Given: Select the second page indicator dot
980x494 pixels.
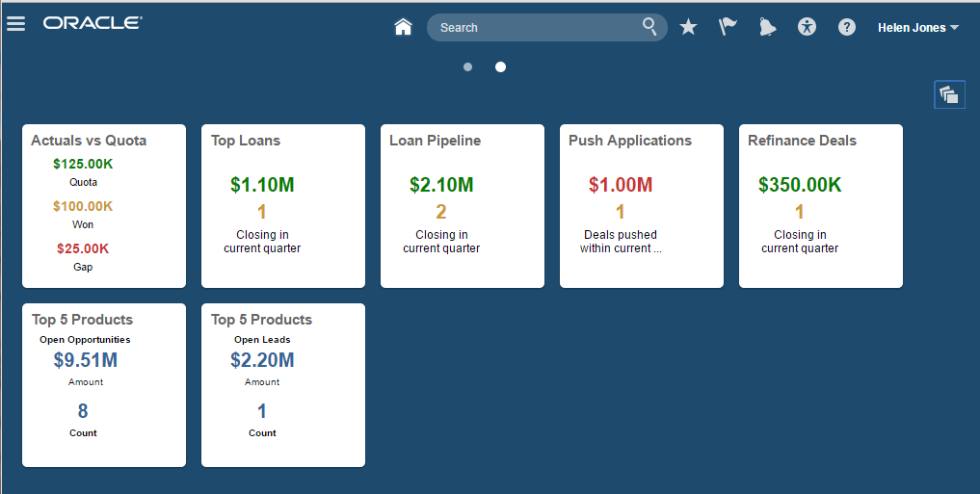Looking at the screenshot, I should [x=500, y=67].
